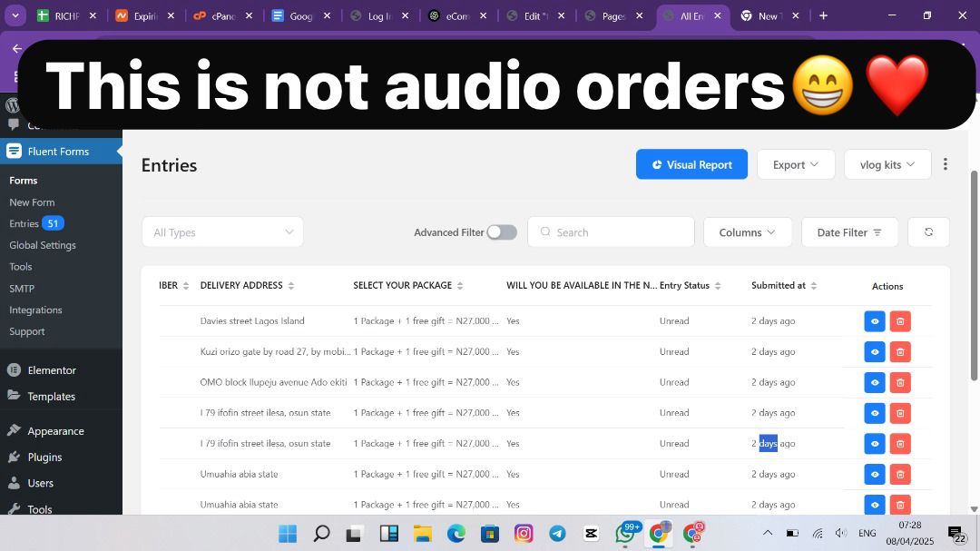This screenshot has width=980, height=551.
Task: Open the Columns dropdown
Action: click(747, 232)
